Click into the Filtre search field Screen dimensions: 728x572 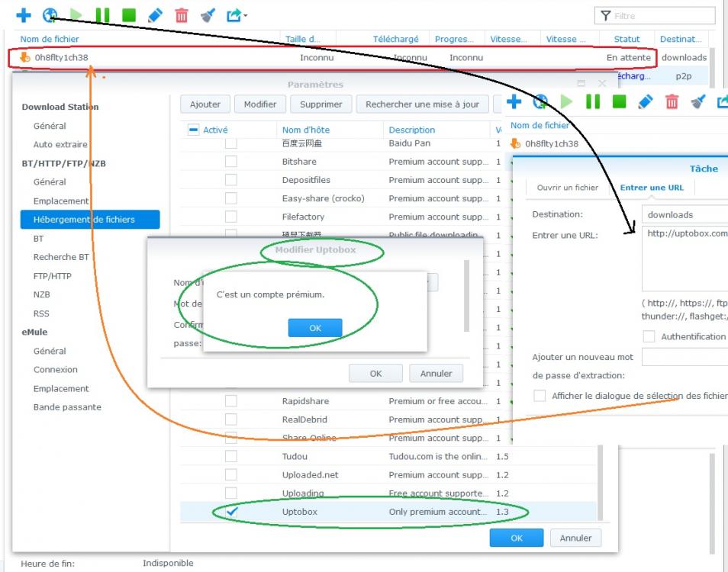[x=655, y=16]
